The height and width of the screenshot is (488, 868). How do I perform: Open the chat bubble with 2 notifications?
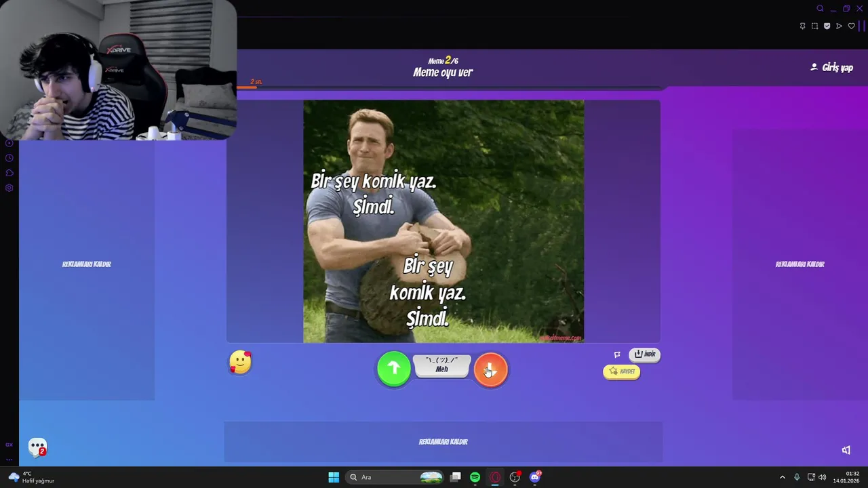point(38,447)
